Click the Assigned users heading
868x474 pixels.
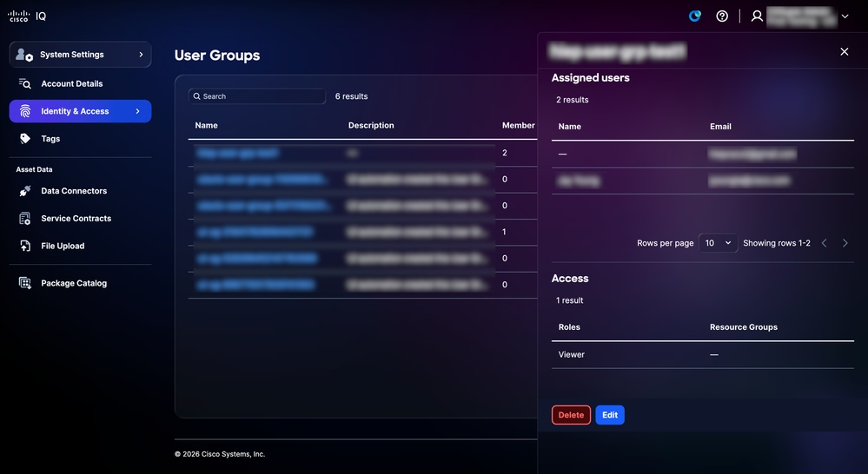[591, 78]
